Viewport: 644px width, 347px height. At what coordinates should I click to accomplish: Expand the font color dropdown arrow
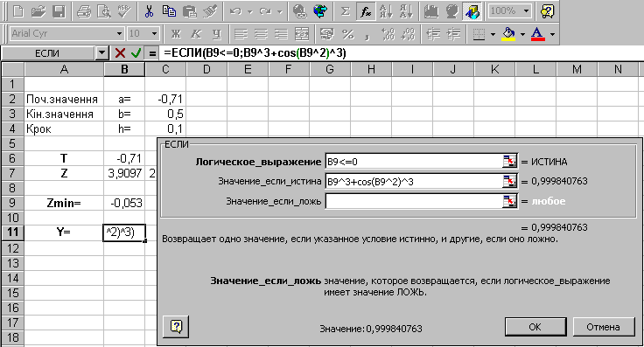tap(552, 34)
